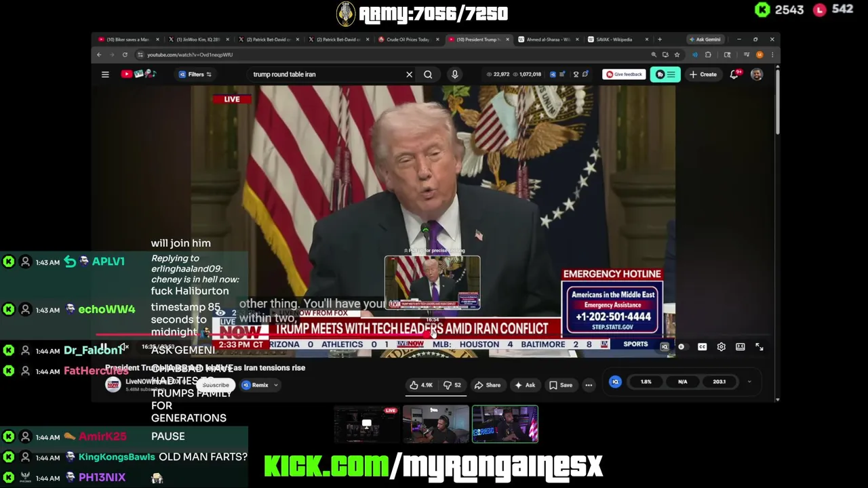Select the highlighted right webcam thumbnail

click(x=505, y=424)
